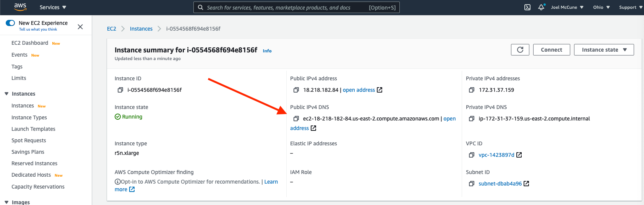Copy the Subnet ID value
The image size is (644, 205).
[x=472, y=184]
